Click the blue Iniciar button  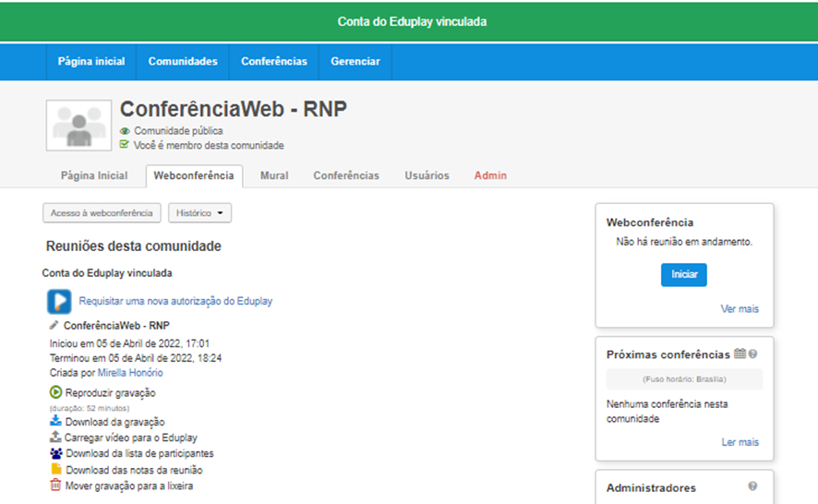click(684, 274)
